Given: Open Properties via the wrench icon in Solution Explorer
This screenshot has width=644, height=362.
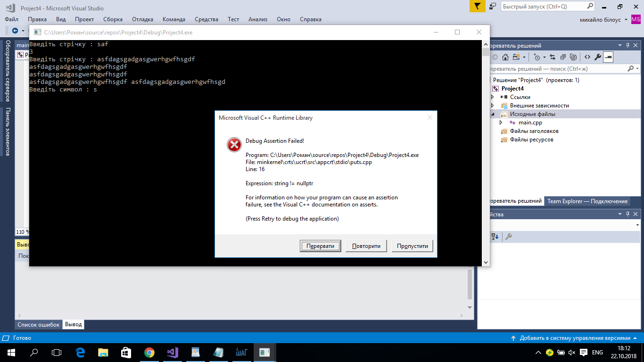Looking at the screenshot, I should [x=598, y=57].
